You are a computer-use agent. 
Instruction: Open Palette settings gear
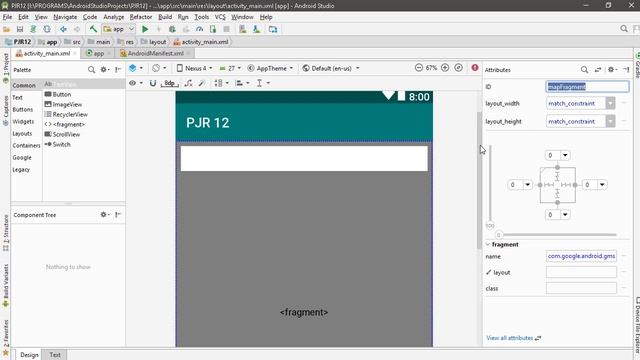tap(104, 70)
